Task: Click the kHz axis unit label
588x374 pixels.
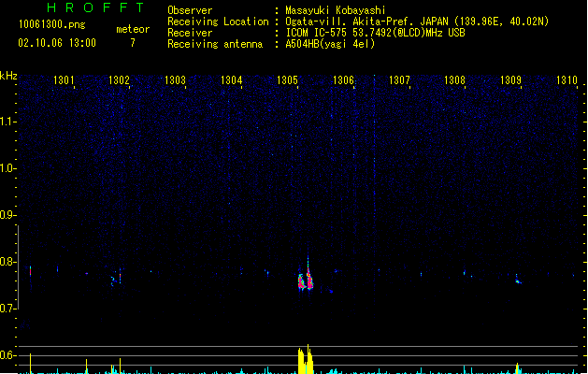Action: (8, 76)
